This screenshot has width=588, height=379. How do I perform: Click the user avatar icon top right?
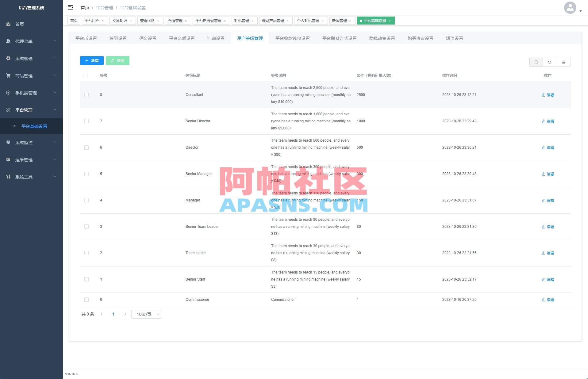(570, 8)
